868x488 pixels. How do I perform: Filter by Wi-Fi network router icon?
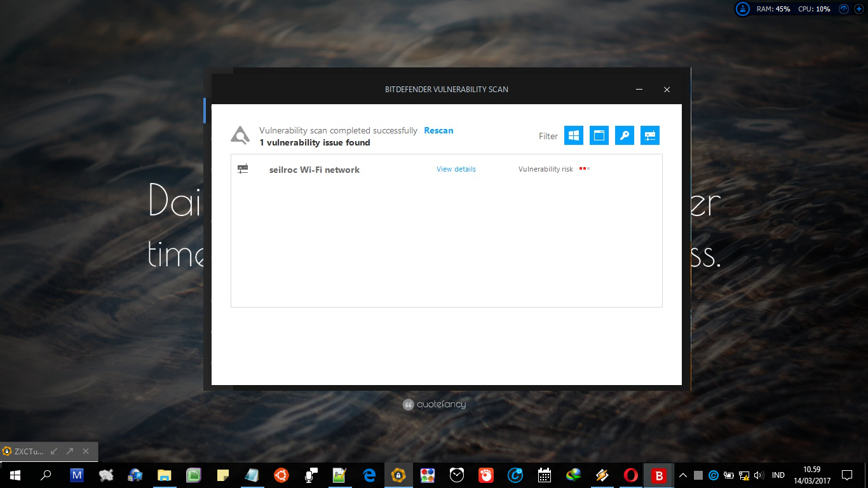point(650,135)
